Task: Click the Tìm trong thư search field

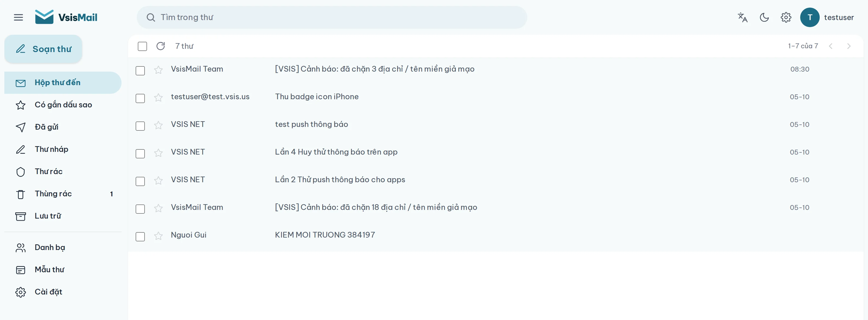Action: pos(332,17)
